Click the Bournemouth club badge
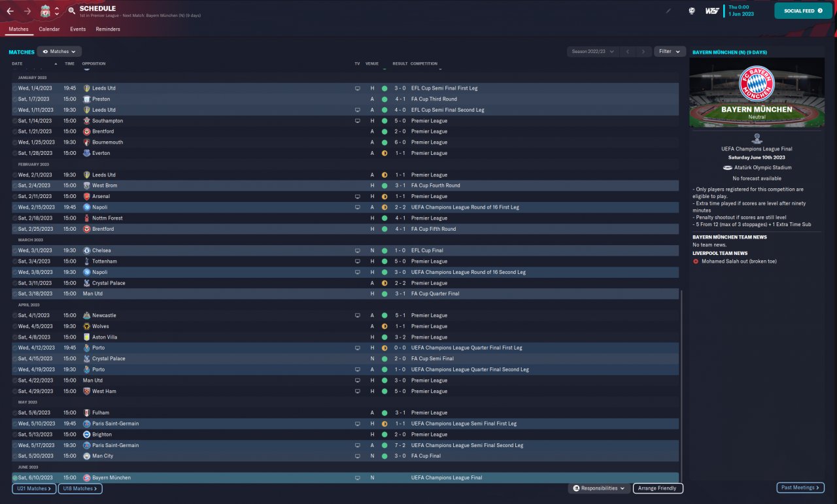The height and width of the screenshot is (504, 837). pyautogui.click(x=86, y=143)
